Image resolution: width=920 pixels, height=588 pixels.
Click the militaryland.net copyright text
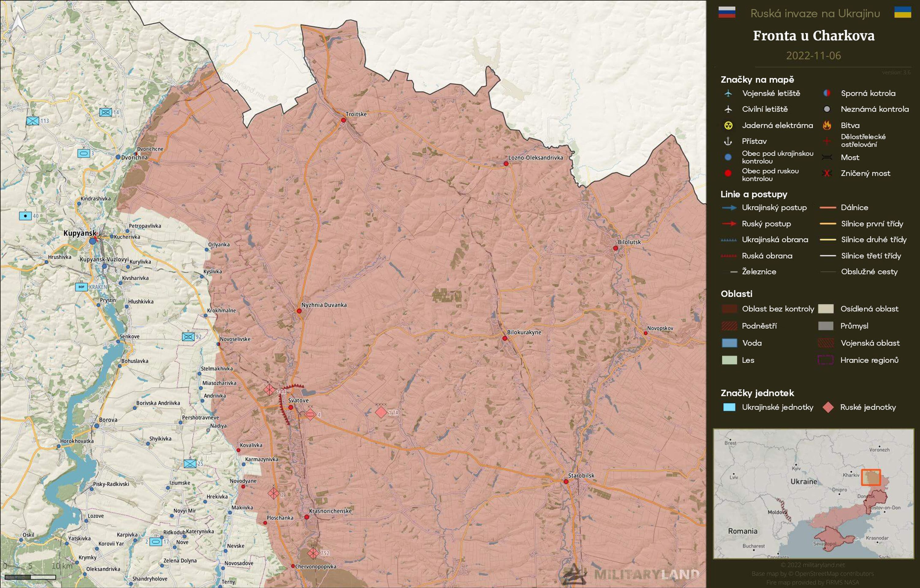point(813,565)
